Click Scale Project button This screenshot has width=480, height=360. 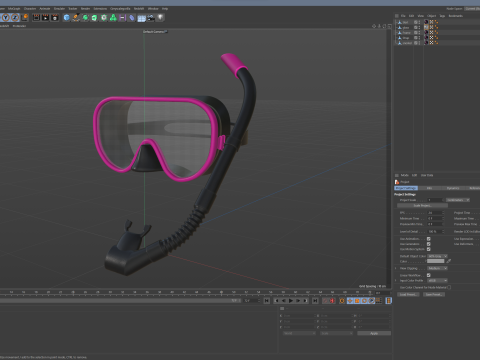tap(422, 206)
